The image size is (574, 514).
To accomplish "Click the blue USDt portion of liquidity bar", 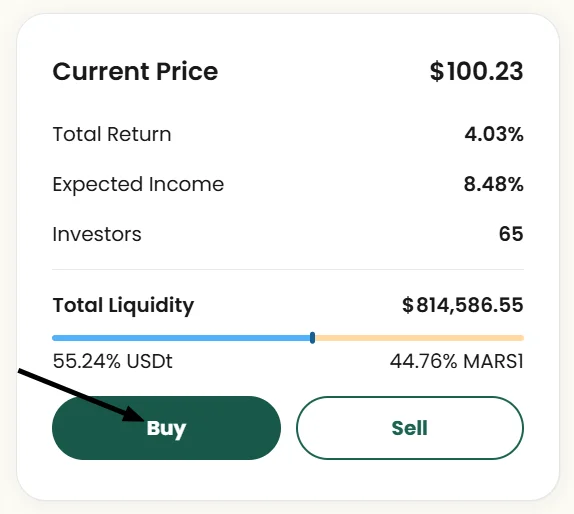I will click(181, 338).
